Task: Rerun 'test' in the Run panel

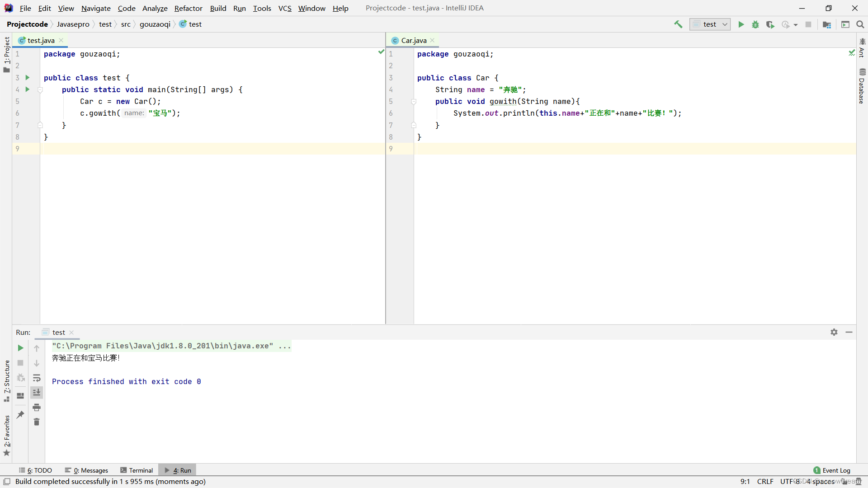Action: coord(20,348)
